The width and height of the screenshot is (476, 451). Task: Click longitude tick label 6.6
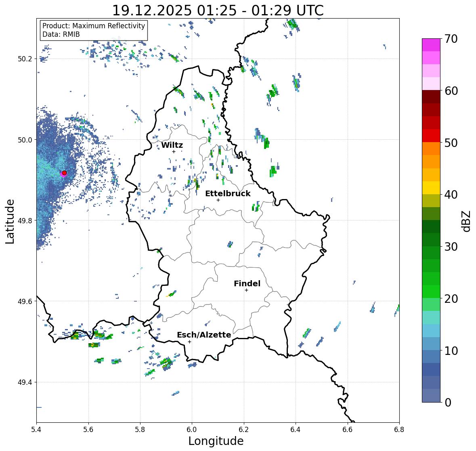tap(348, 429)
